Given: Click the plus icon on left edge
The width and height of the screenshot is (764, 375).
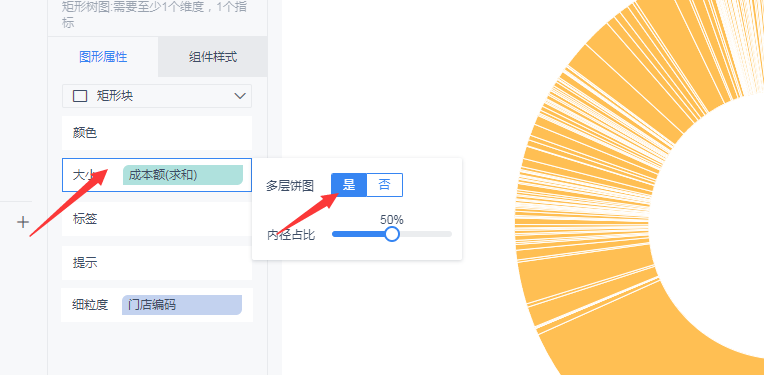Looking at the screenshot, I should click(x=23, y=222).
